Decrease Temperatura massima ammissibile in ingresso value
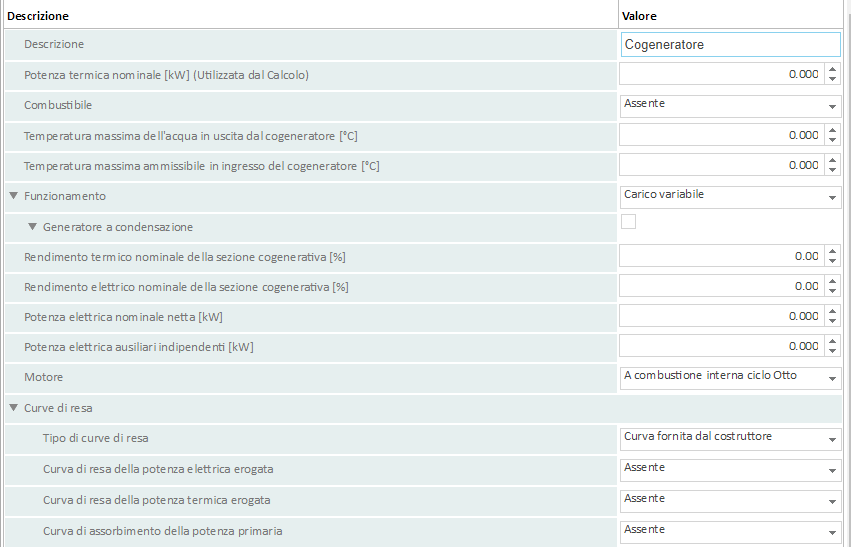This screenshot has height=547, width=851. click(833, 170)
